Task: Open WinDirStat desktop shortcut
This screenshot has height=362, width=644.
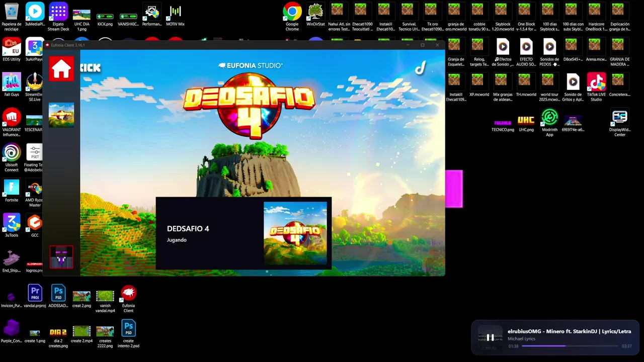Action: pos(315,15)
